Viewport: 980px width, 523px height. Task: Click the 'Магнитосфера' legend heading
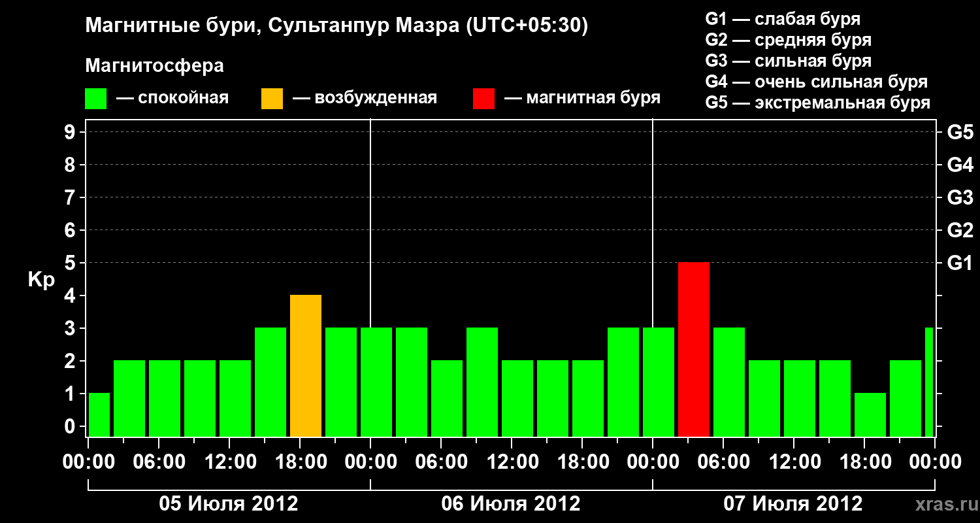pos(155,66)
